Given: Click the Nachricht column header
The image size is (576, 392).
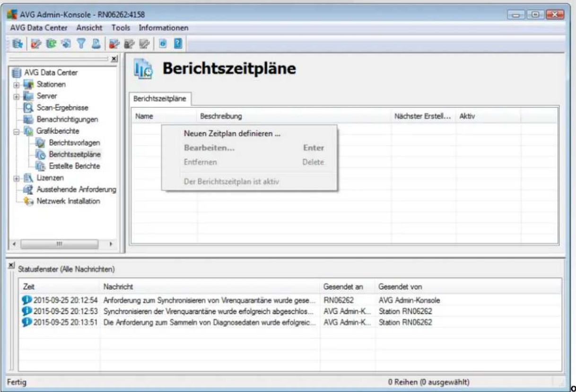Looking at the screenshot, I should click(210, 287).
